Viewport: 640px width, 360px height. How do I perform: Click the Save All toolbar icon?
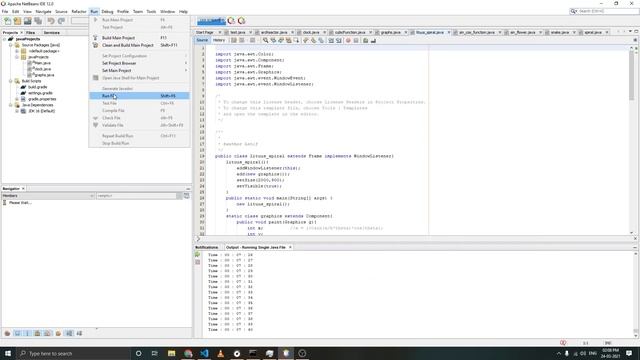(38, 21)
